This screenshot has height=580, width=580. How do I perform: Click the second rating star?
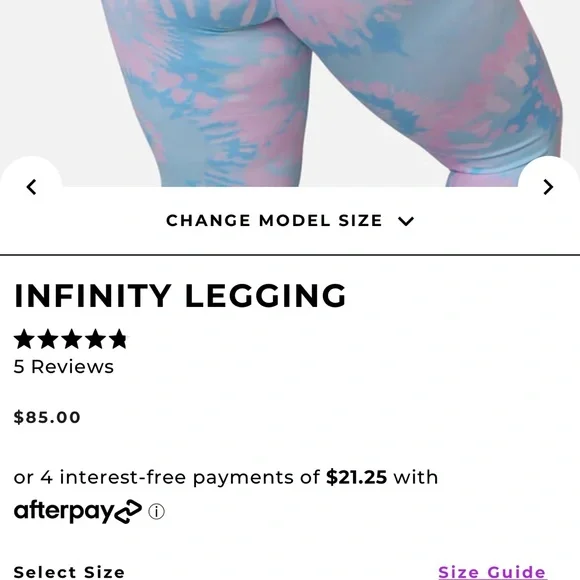tap(48, 339)
